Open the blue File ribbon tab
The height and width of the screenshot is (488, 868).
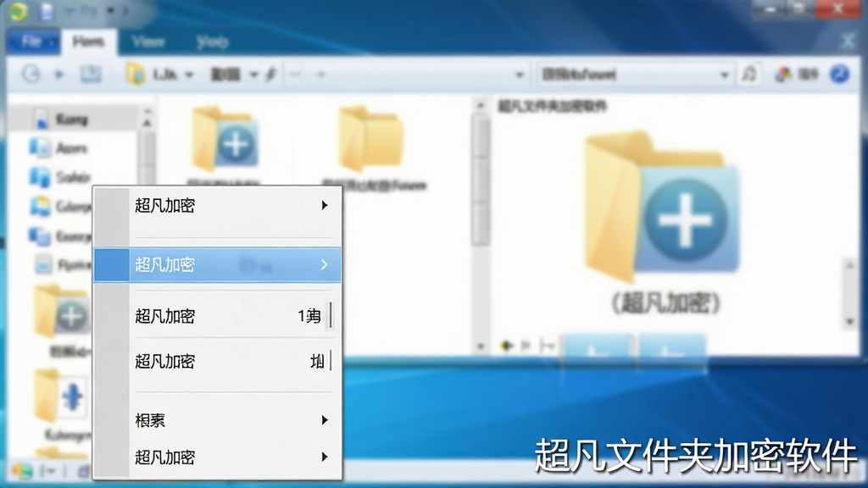[x=34, y=42]
